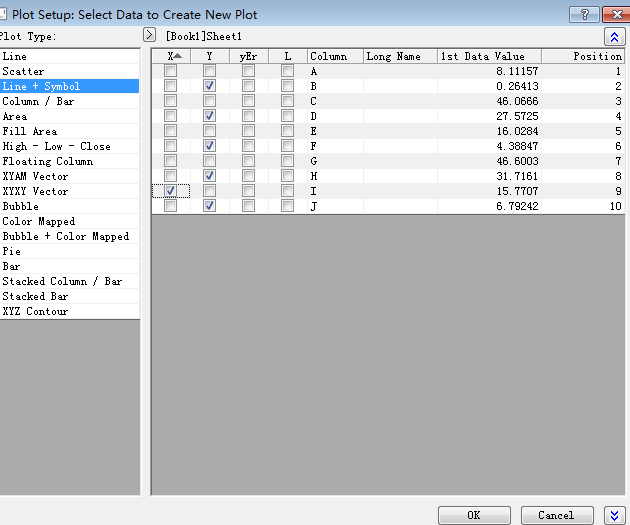This screenshot has height=525, width=630.
Task: Select Floating Column plot type
Action: [x=70, y=161]
